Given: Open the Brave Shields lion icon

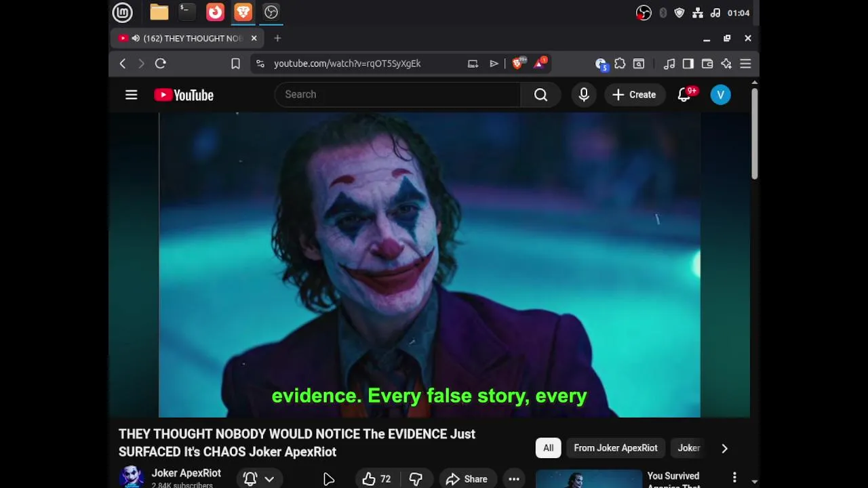Looking at the screenshot, I should [x=519, y=63].
